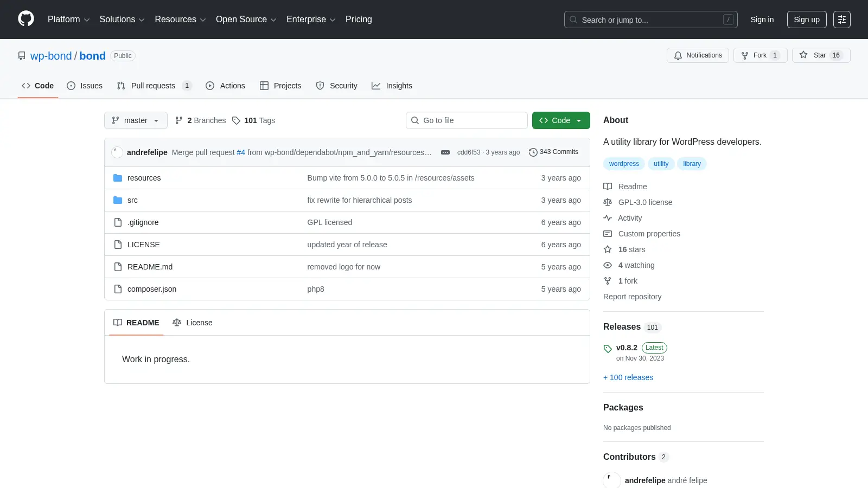Click the README.md file icon
The width and height of the screenshot is (868, 488).
pyautogui.click(x=118, y=267)
